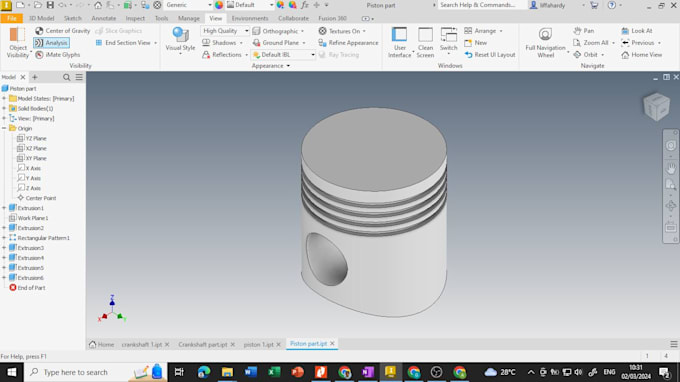This screenshot has height=382, width=680.
Task: Select YZ Plane in browser
Action: click(31, 138)
